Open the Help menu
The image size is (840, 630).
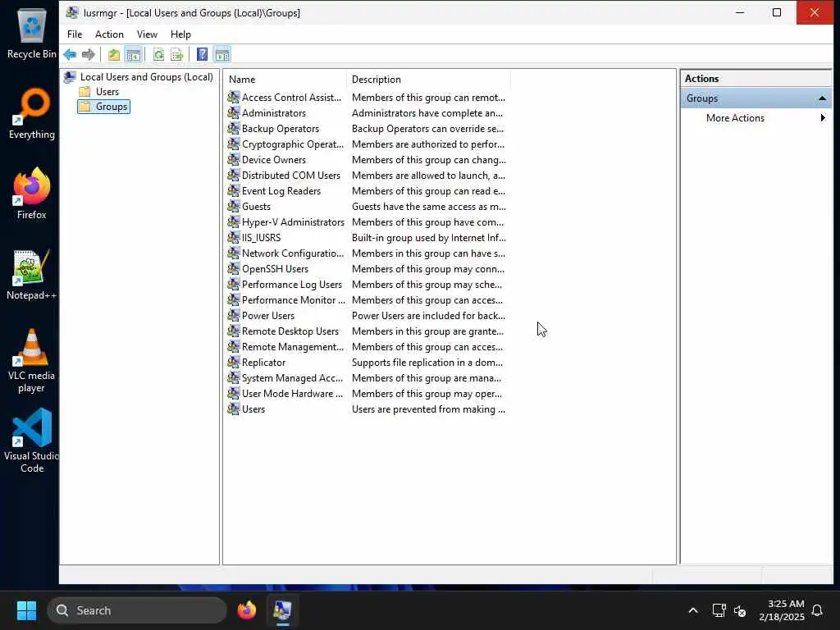click(x=180, y=34)
